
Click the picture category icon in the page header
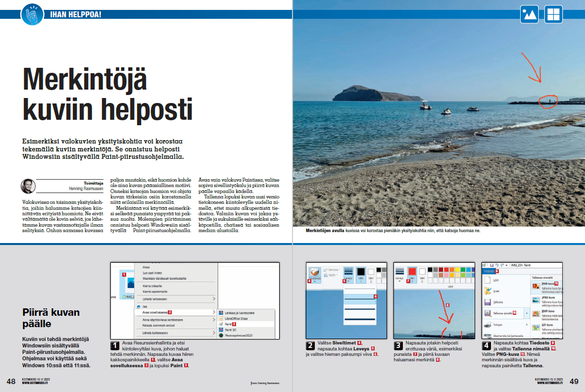pos(529,14)
